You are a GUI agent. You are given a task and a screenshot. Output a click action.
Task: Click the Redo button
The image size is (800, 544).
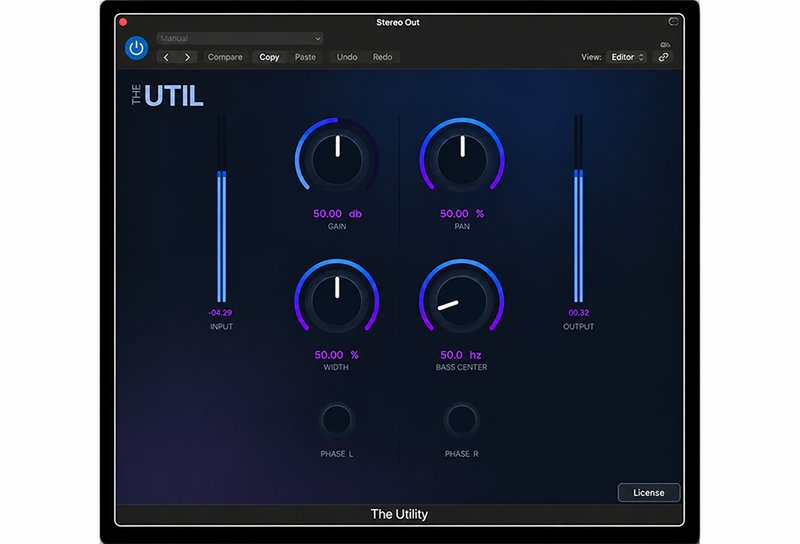pyautogui.click(x=382, y=57)
